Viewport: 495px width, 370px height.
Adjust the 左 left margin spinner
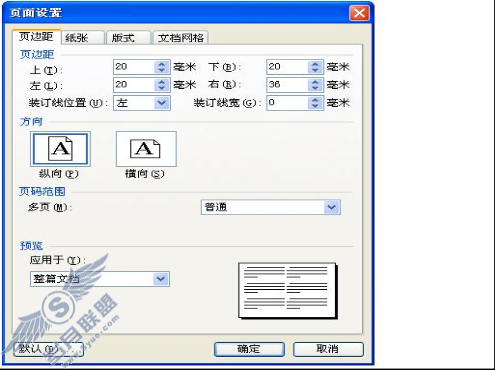tap(162, 85)
